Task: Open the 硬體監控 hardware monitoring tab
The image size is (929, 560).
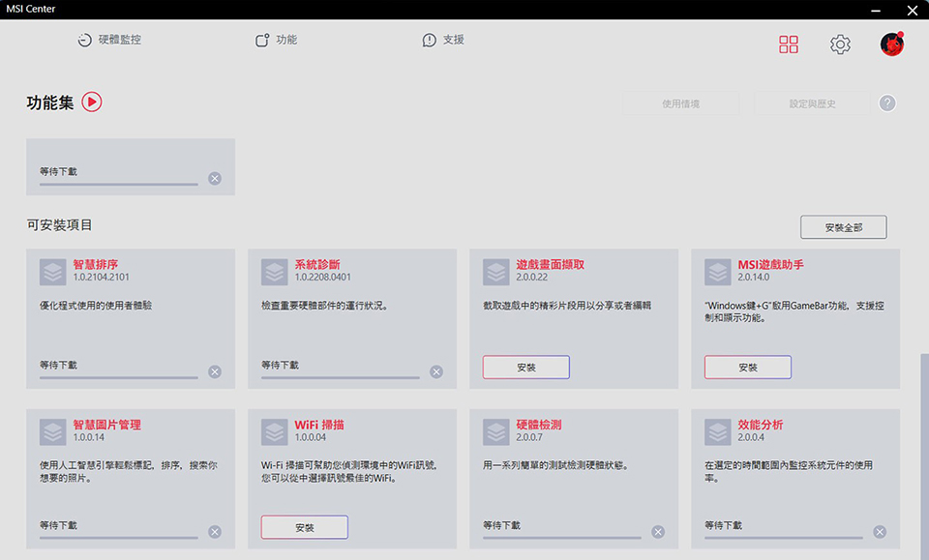Action: pos(109,40)
